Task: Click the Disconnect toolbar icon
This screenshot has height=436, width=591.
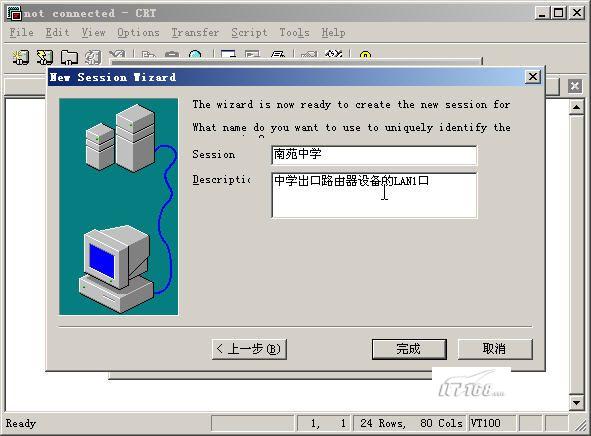Action: tap(117, 55)
